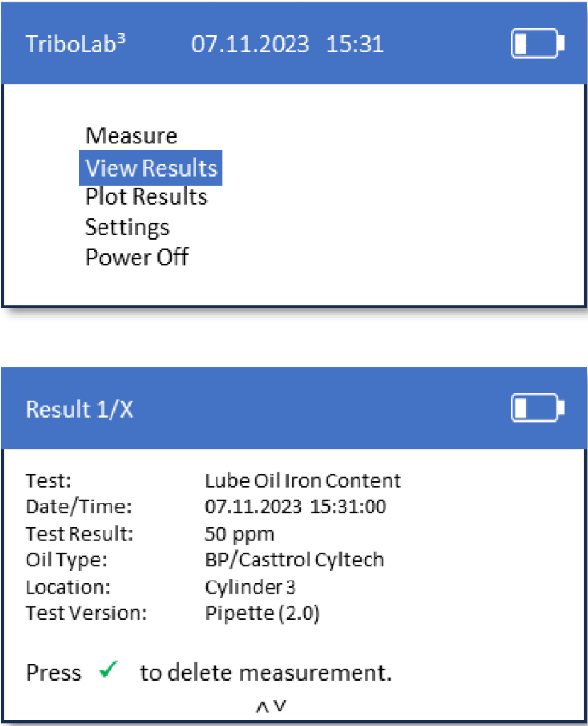
Task: Select the Measure menu entry
Action: point(131,135)
